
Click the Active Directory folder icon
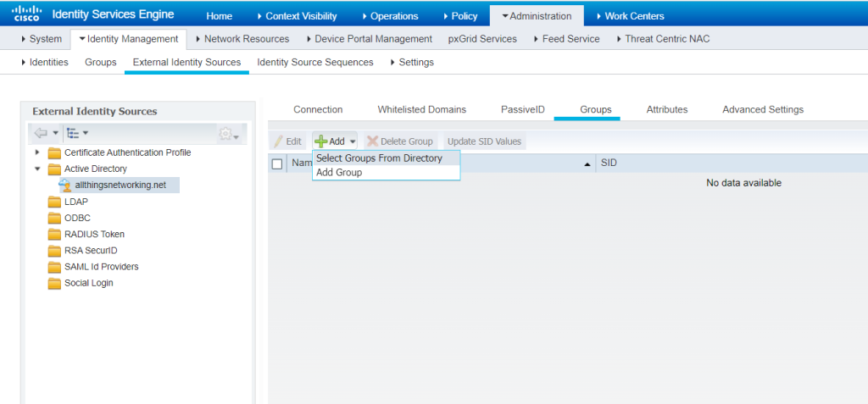pyautogui.click(x=54, y=169)
